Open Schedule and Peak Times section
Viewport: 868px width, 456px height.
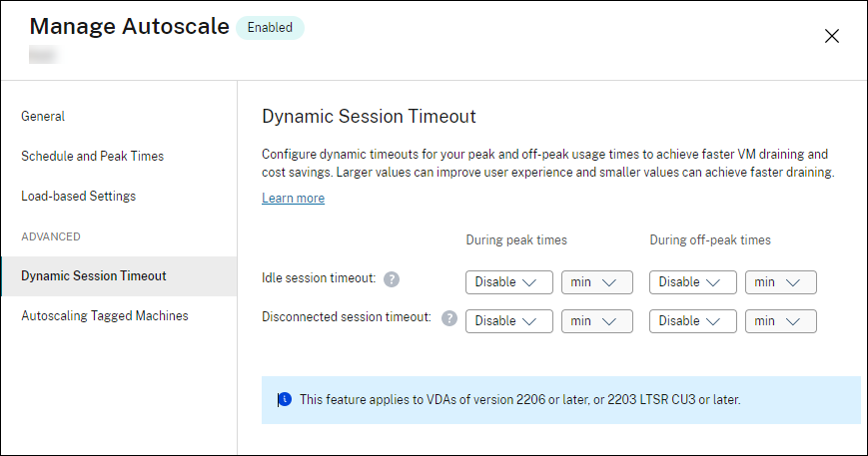pyautogui.click(x=92, y=157)
